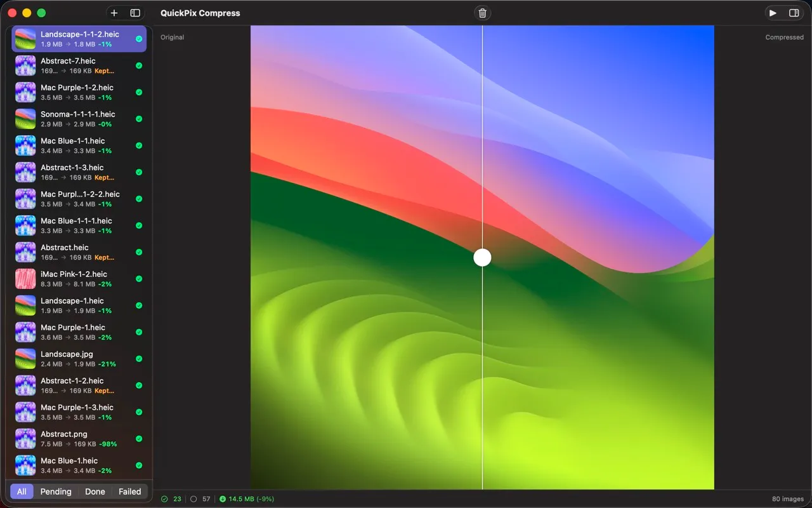Image resolution: width=812 pixels, height=508 pixels.
Task: Click Mac Purple-1-2.heic file name
Action: click(77, 88)
